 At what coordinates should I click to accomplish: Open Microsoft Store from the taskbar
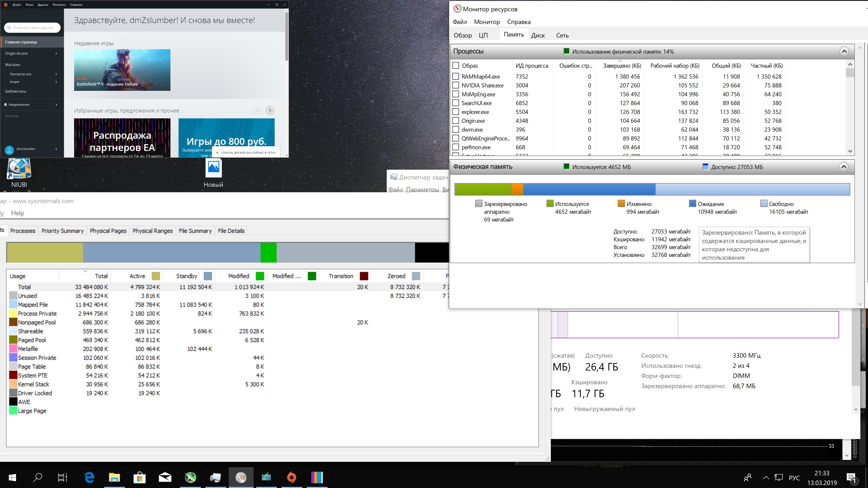click(139, 477)
